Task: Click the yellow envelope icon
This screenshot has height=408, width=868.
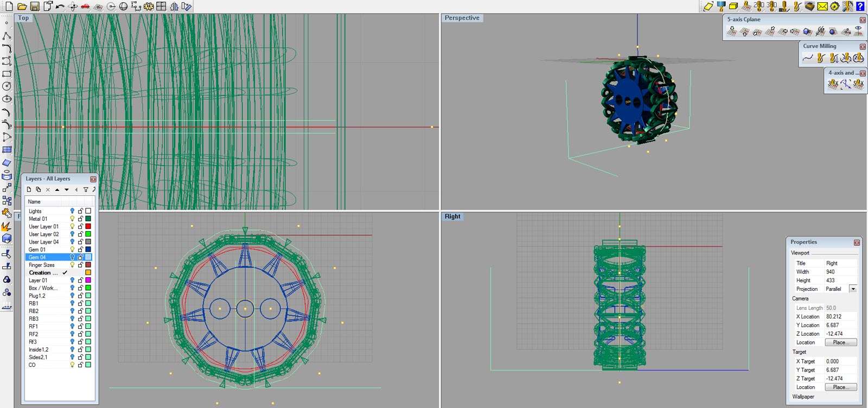Action: point(822,7)
